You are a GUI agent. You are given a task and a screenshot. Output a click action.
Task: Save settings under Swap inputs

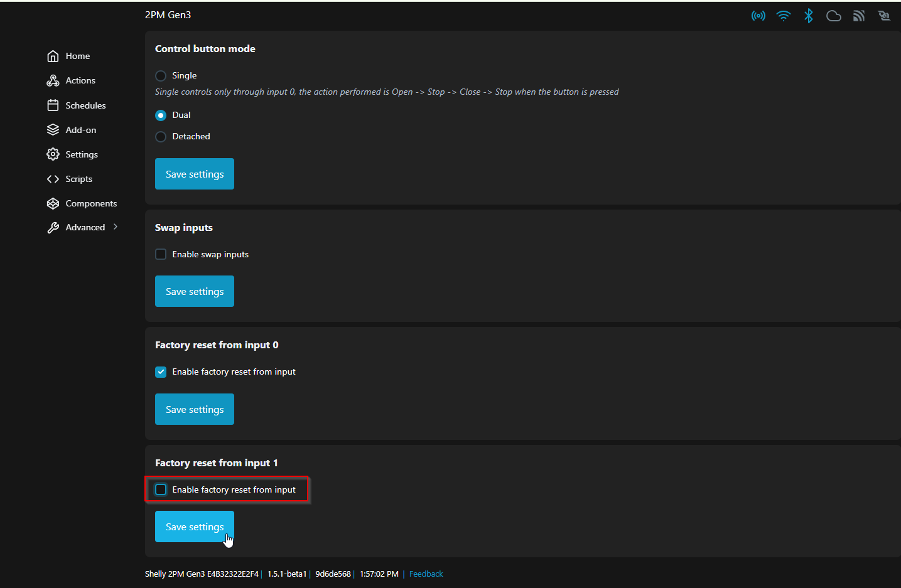click(x=195, y=291)
